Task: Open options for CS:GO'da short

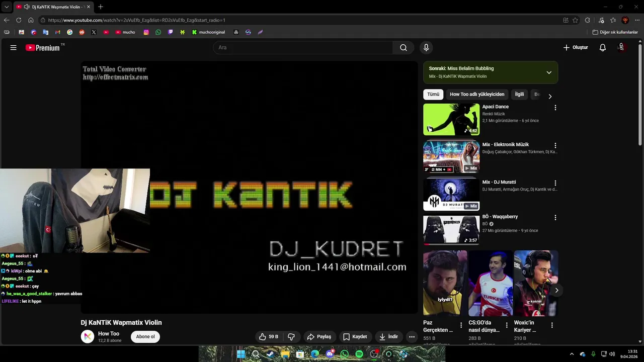Action: tap(507, 325)
